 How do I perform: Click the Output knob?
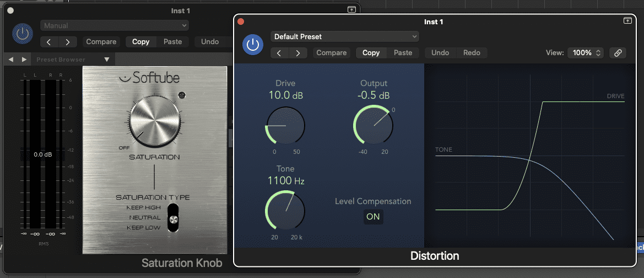(x=373, y=125)
